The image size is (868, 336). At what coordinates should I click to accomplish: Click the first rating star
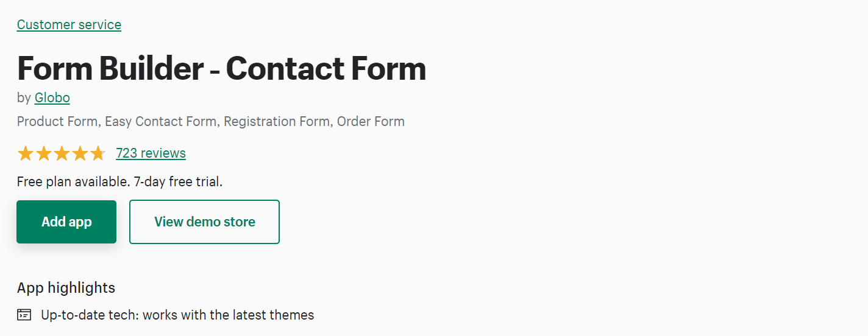[25, 153]
